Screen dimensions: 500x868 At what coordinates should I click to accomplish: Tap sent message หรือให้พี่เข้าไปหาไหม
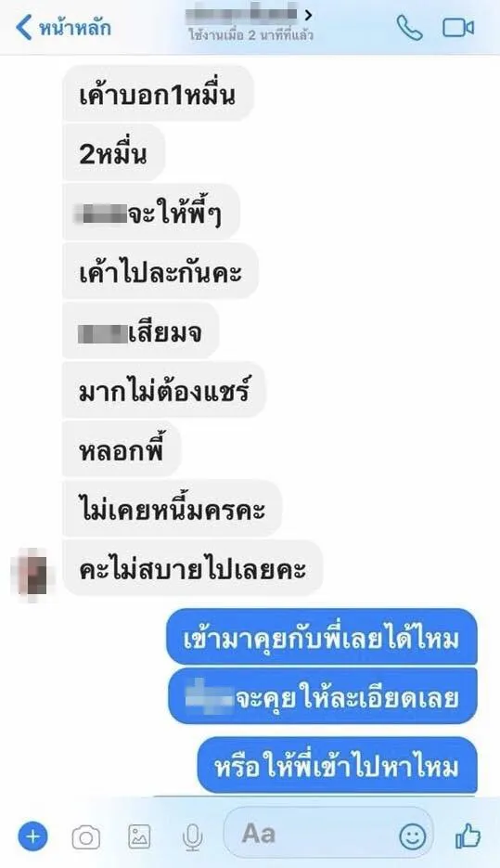click(x=337, y=766)
